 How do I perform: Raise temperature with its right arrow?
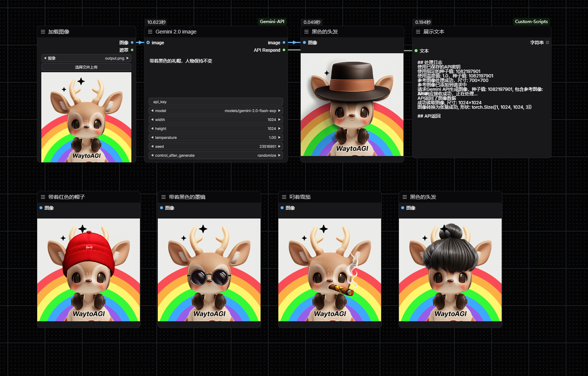279,137
